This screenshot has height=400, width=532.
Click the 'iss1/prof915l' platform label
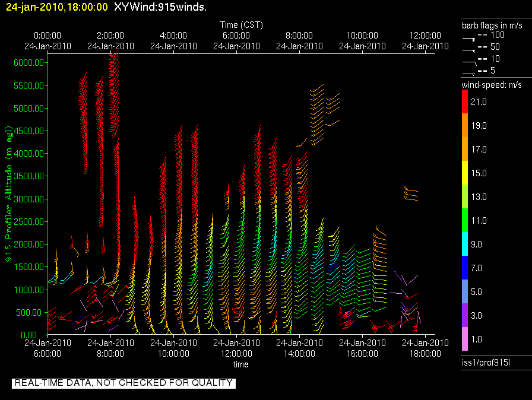(486, 363)
